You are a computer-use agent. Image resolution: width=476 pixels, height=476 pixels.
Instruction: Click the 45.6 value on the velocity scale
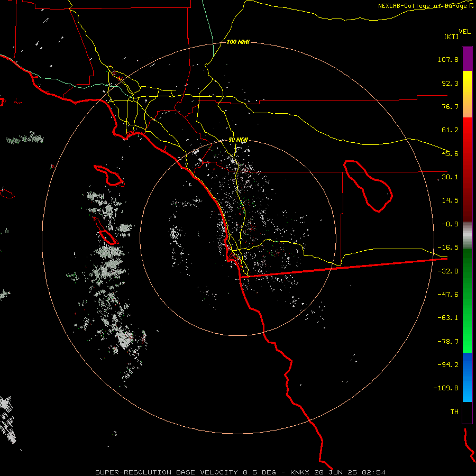tap(450, 153)
